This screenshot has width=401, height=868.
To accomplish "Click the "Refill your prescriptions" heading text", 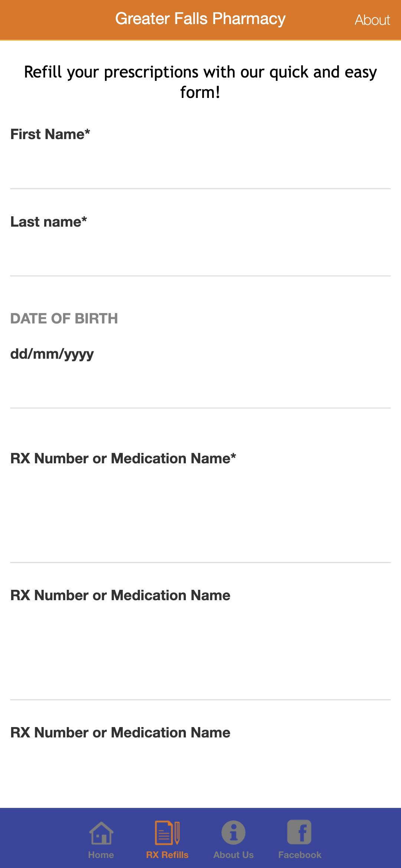I will 200,82.
